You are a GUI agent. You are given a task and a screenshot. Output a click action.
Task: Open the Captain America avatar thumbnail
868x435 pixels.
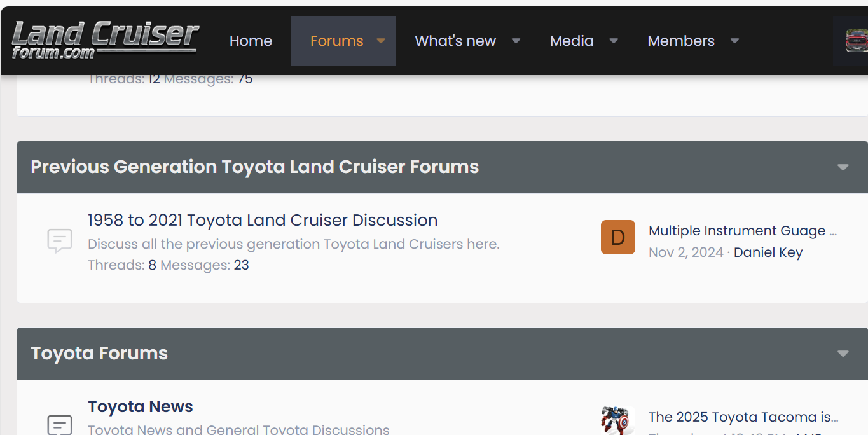618,420
